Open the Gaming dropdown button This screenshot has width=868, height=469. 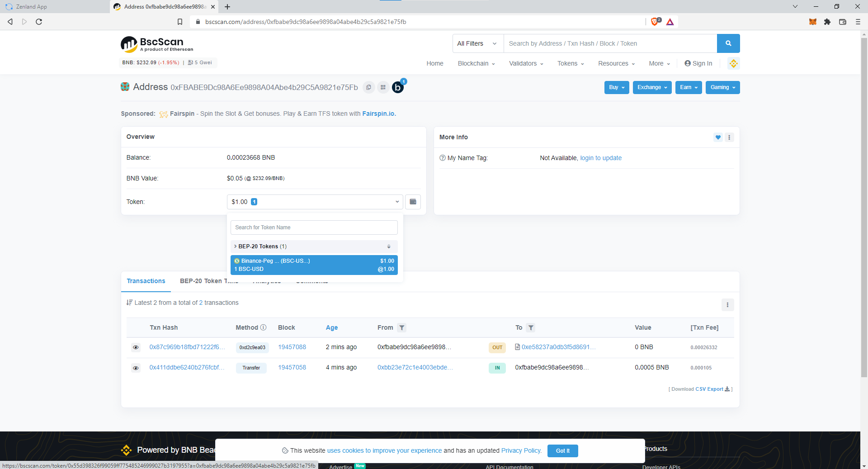722,87
